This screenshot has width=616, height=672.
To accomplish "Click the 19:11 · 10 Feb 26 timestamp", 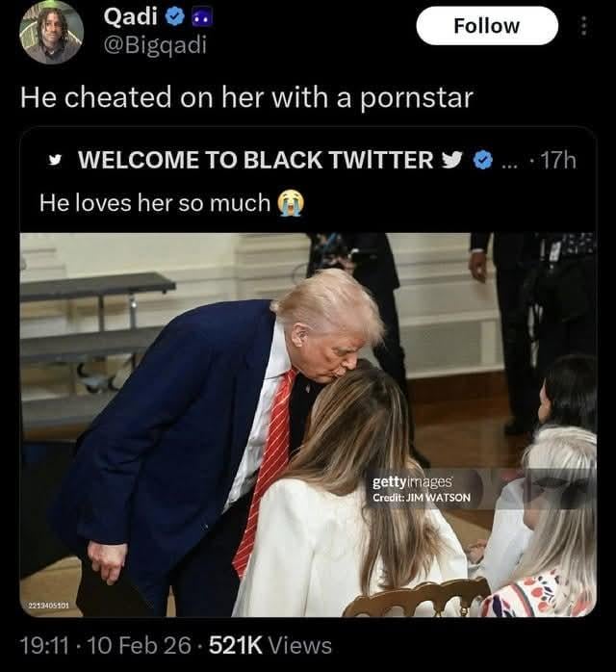I will [106, 646].
